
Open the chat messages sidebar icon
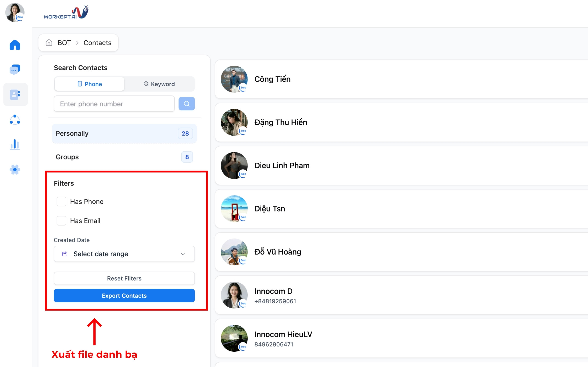tap(15, 70)
